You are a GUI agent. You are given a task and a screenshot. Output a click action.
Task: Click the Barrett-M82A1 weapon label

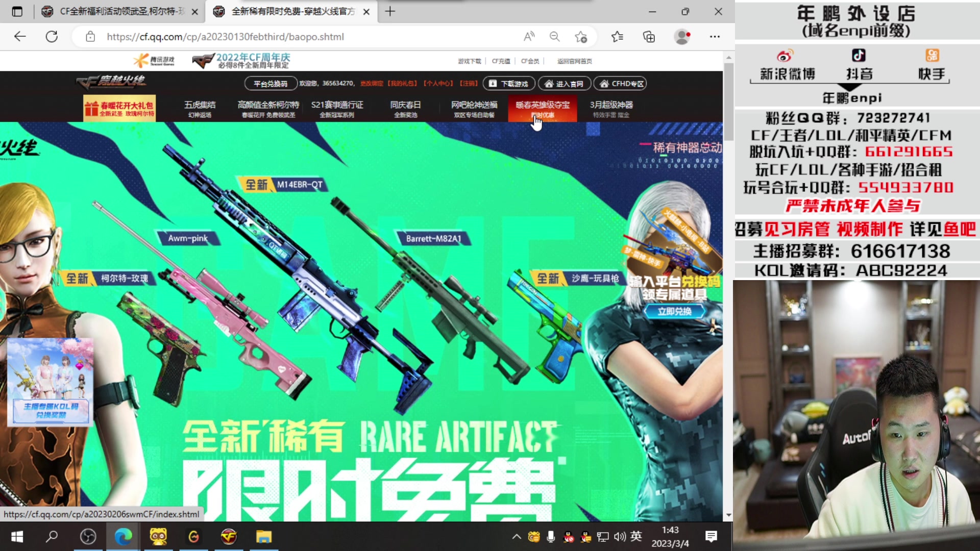(433, 238)
